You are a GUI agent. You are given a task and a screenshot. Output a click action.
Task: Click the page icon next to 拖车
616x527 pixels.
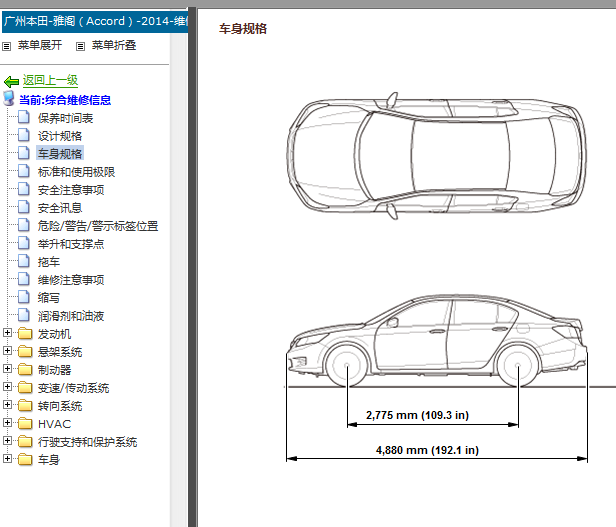tap(24, 262)
